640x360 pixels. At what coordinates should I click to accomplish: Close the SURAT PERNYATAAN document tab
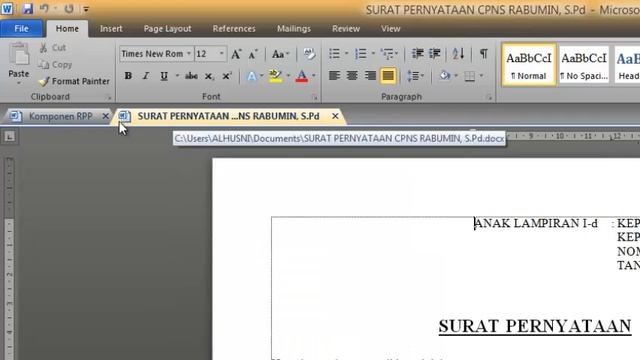coord(335,116)
